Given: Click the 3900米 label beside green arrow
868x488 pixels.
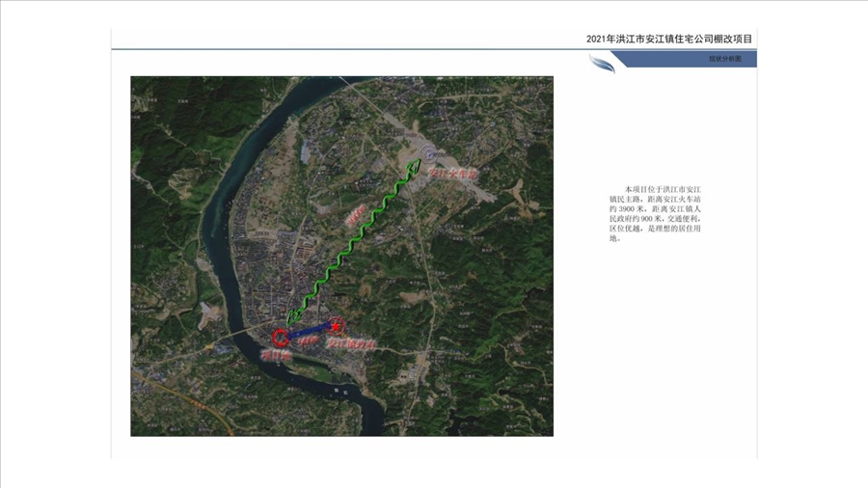Looking at the screenshot, I should pos(356,216).
